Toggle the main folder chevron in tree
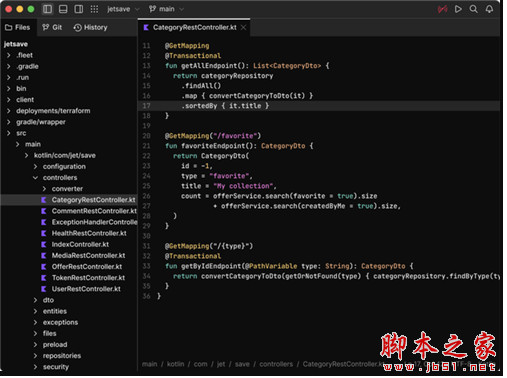 tap(18, 144)
